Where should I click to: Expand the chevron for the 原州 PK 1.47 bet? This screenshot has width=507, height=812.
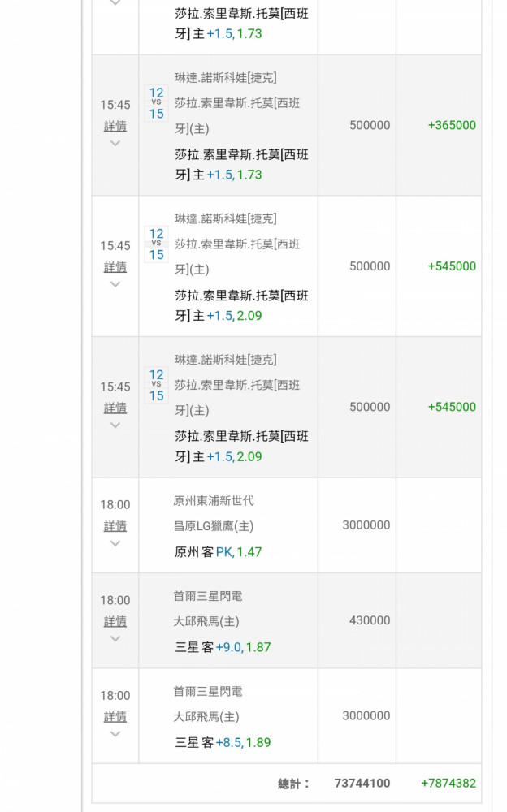115,543
